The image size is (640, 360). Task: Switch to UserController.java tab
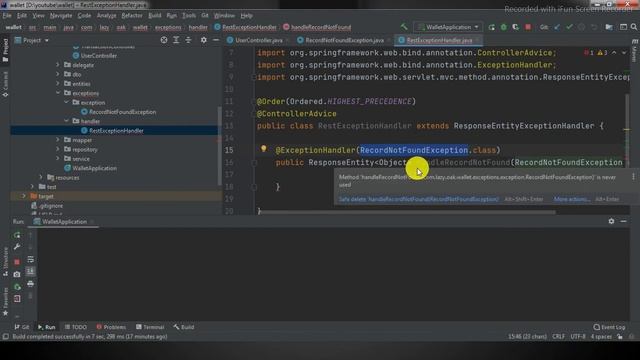(259, 40)
